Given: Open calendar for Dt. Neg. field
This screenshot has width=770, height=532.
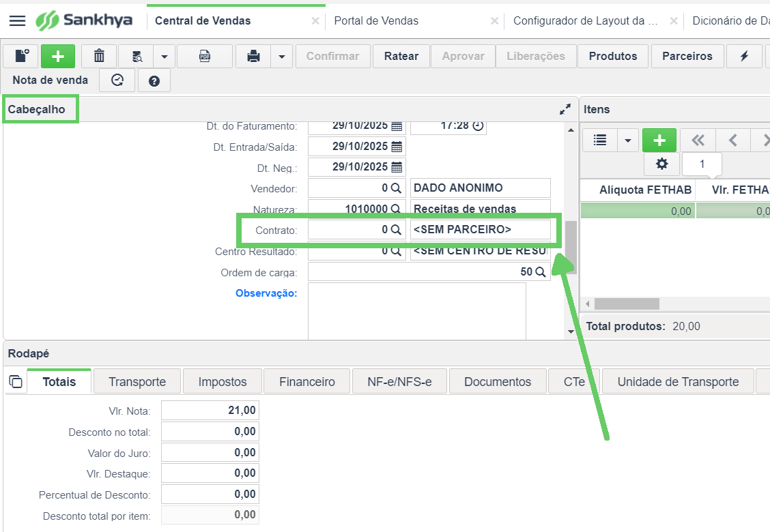Looking at the screenshot, I should (397, 167).
